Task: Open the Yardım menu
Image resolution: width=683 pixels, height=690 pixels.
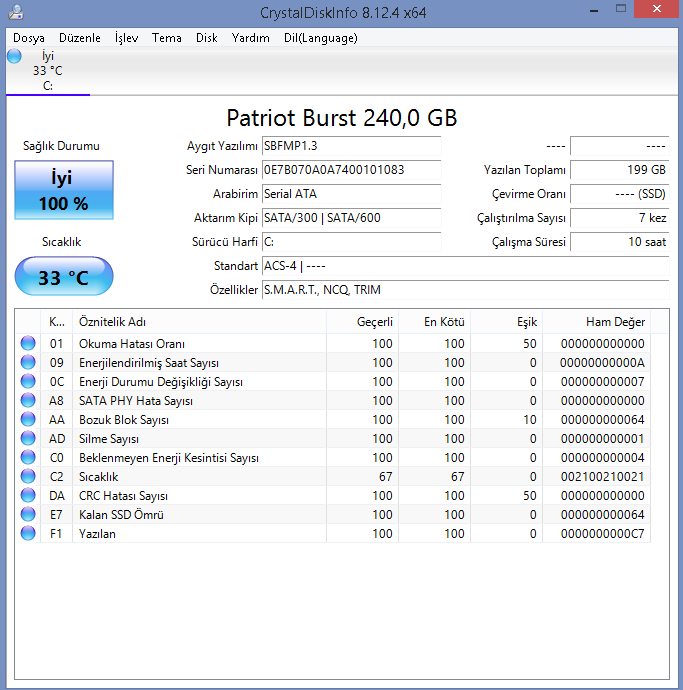Action: pos(250,38)
